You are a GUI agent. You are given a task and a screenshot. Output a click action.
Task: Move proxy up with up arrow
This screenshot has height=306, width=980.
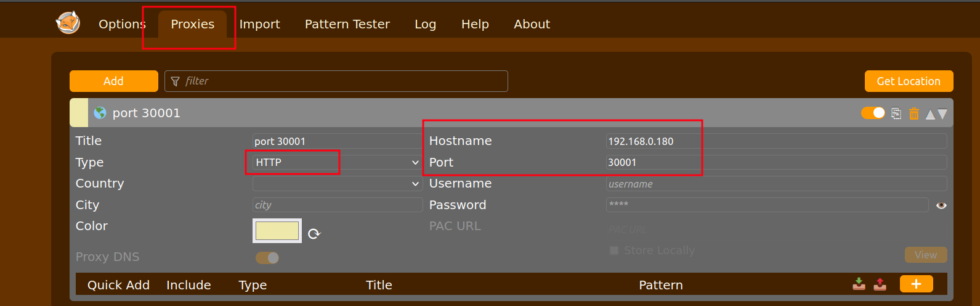coord(930,114)
